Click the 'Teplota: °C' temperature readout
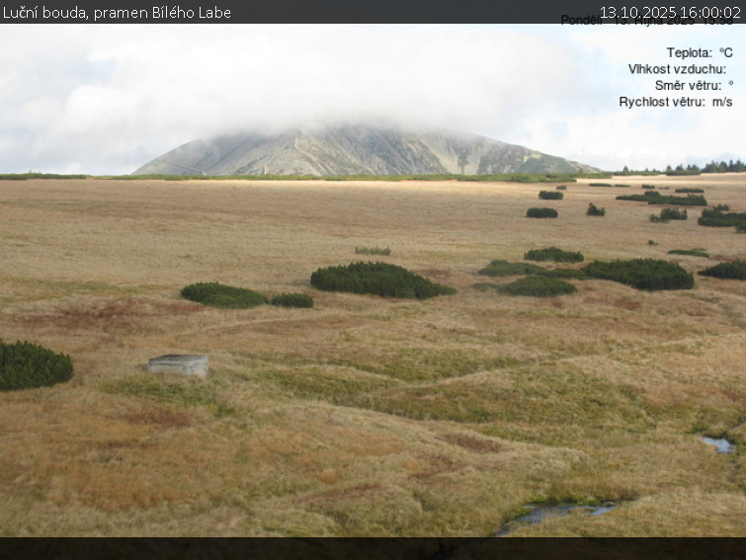The width and height of the screenshot is (746, 560). [x=699, y=52]
